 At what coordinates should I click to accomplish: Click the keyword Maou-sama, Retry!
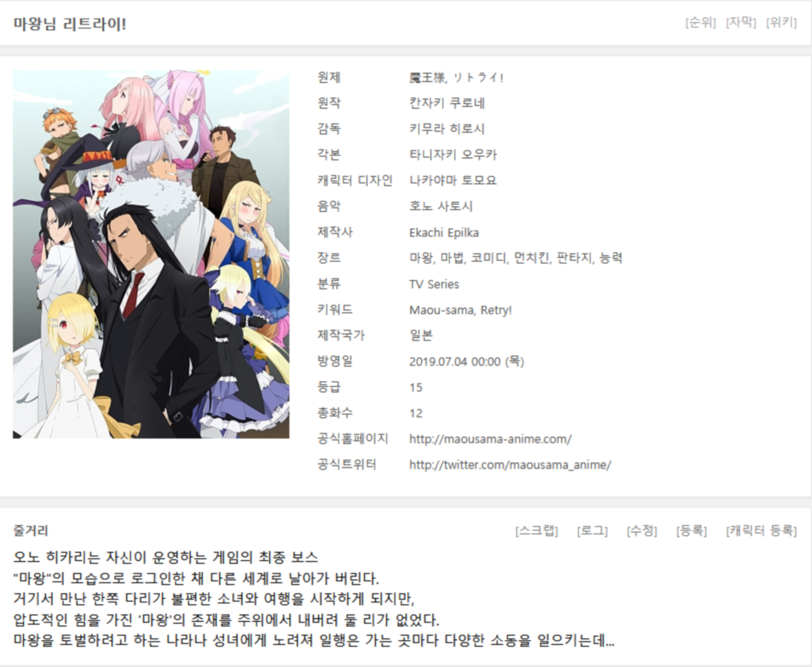[x=461, y=311]
